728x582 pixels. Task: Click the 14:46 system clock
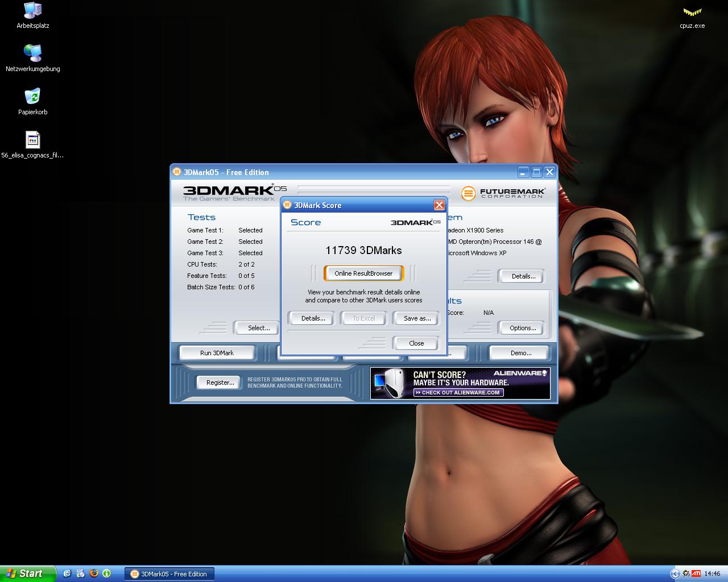(712, 573)
